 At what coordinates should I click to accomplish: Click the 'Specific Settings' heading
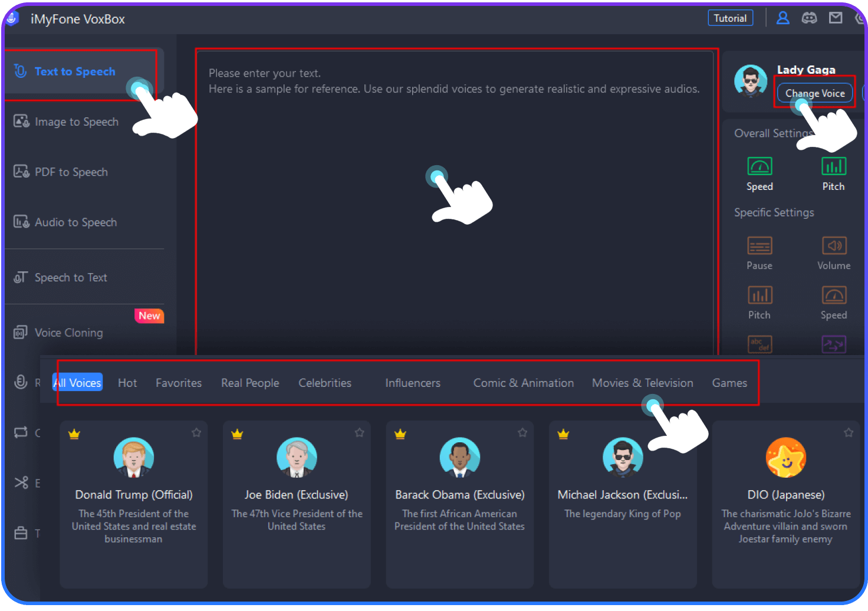click(x=774, y=212)
